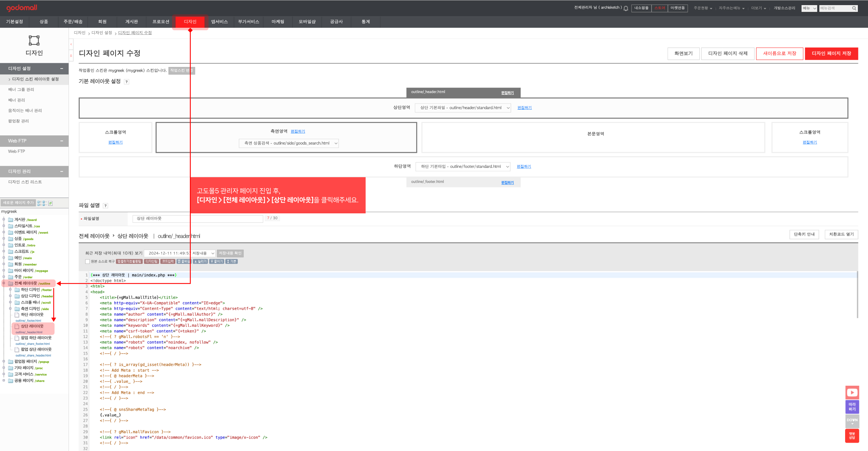Screen dimensions: 868x451
Task: Click the 화면보기 button
Action: coord(683,54)
